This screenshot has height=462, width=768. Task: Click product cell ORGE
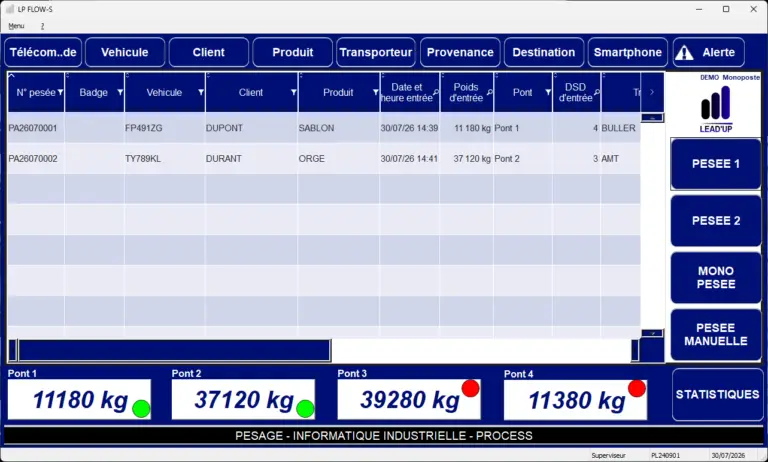click(312, 159)
